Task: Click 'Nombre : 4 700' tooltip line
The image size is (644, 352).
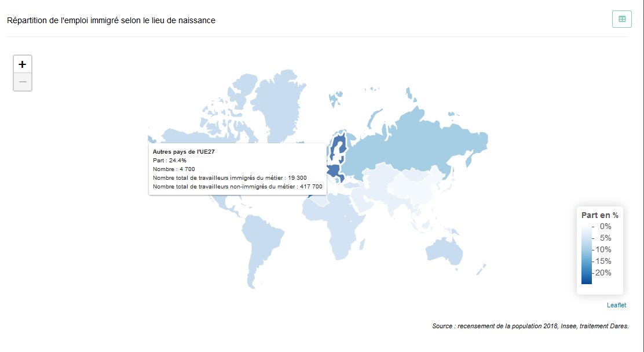Action: pyautogui.click(x=174, y=169)
